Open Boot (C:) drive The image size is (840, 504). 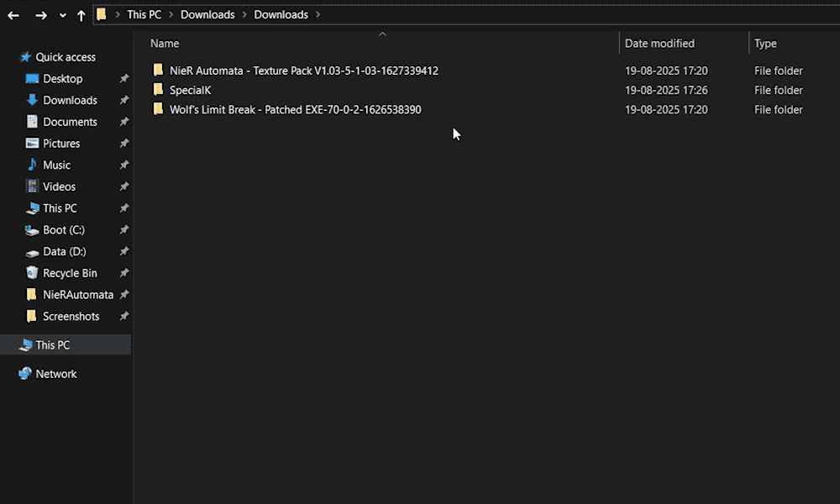click(64, 230)
